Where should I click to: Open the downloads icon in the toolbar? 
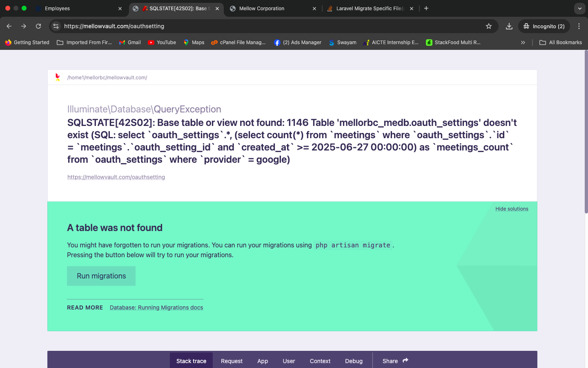(509, 26)
